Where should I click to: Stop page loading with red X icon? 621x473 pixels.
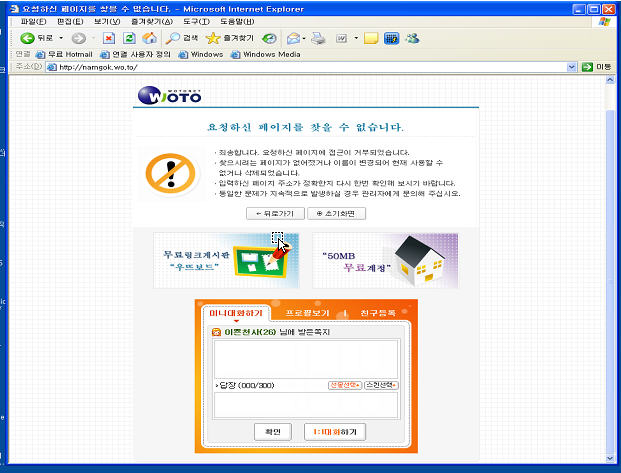[x=109, y=38]
